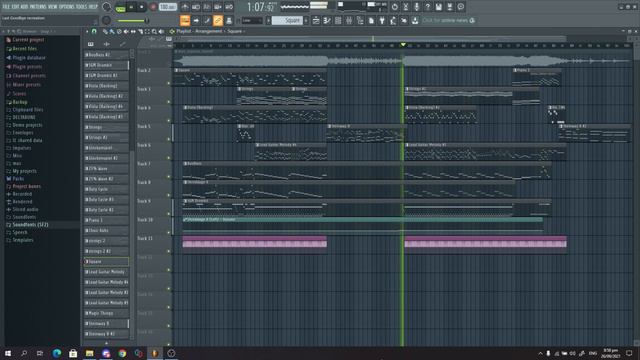
Task: Select the playlist Zoom magnifier tool
Action: click(154, 31)
